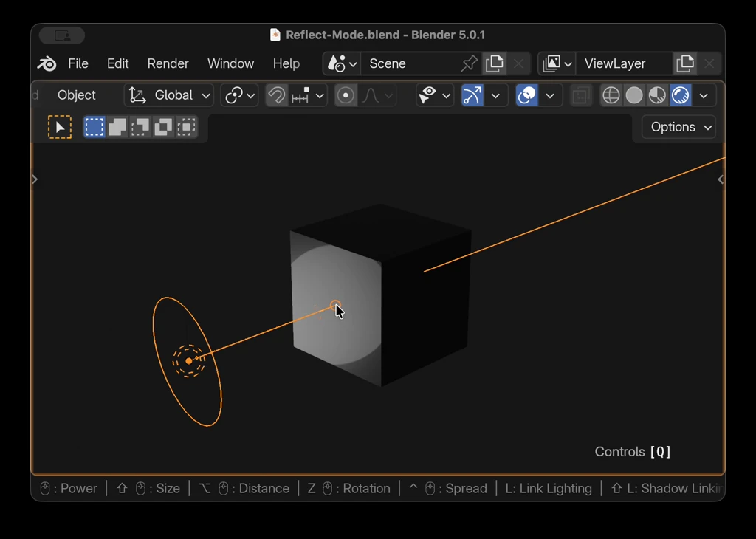Open the Render menu
The image size is (756, 539).
(168, 64)
